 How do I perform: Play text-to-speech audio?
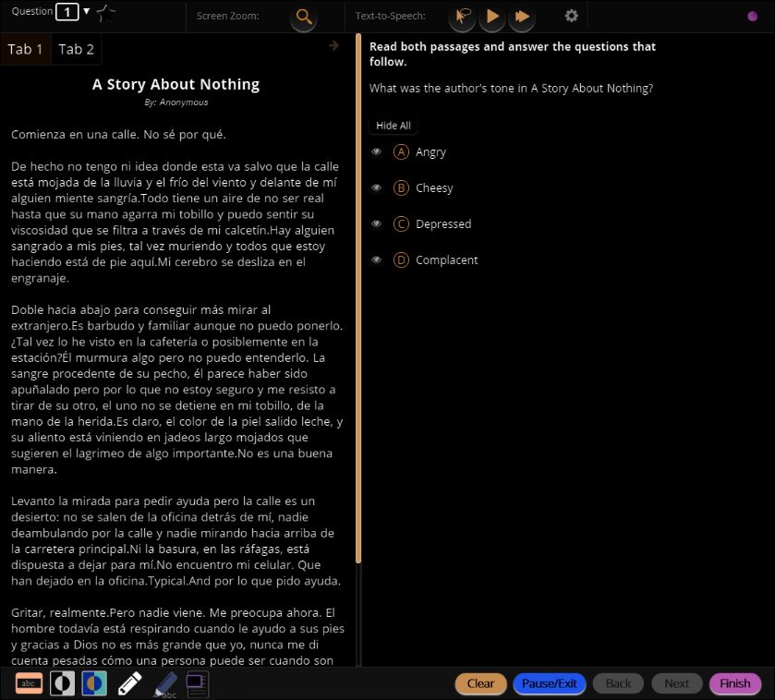tap(492, 17)
